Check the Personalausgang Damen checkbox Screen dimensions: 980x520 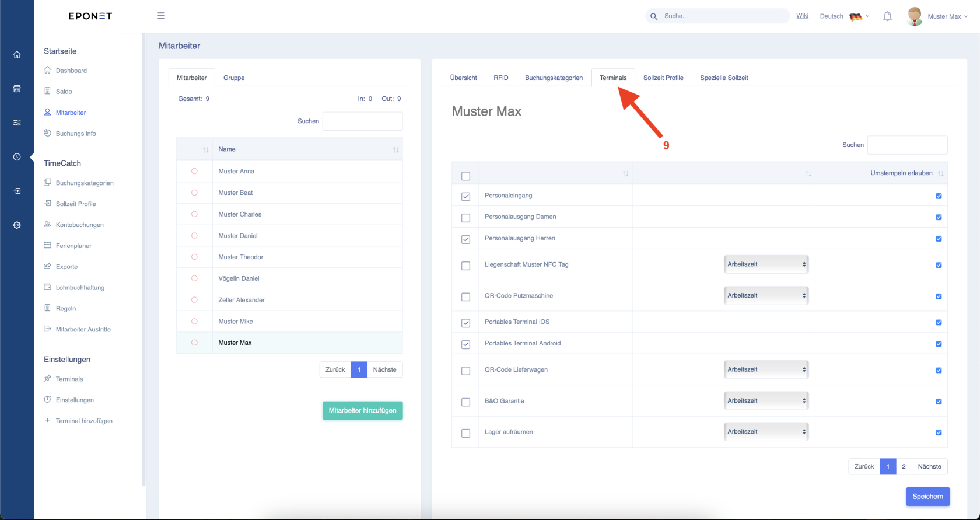click(466, 218)
